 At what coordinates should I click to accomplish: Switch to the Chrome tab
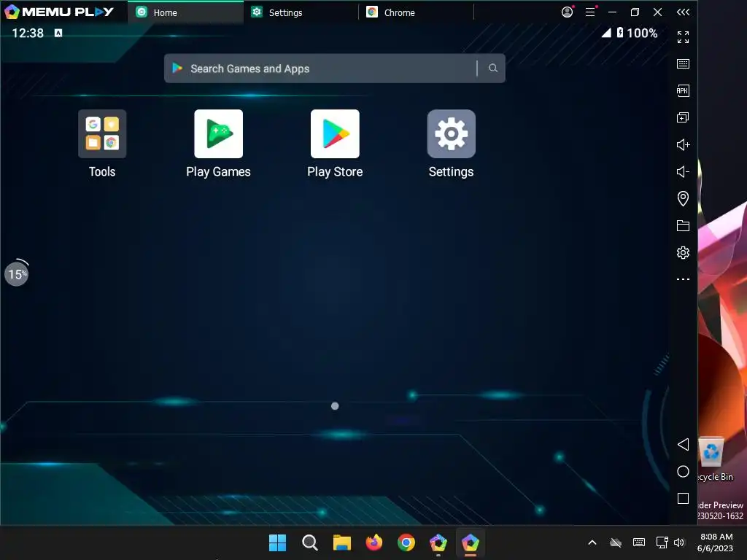[416, 12]
